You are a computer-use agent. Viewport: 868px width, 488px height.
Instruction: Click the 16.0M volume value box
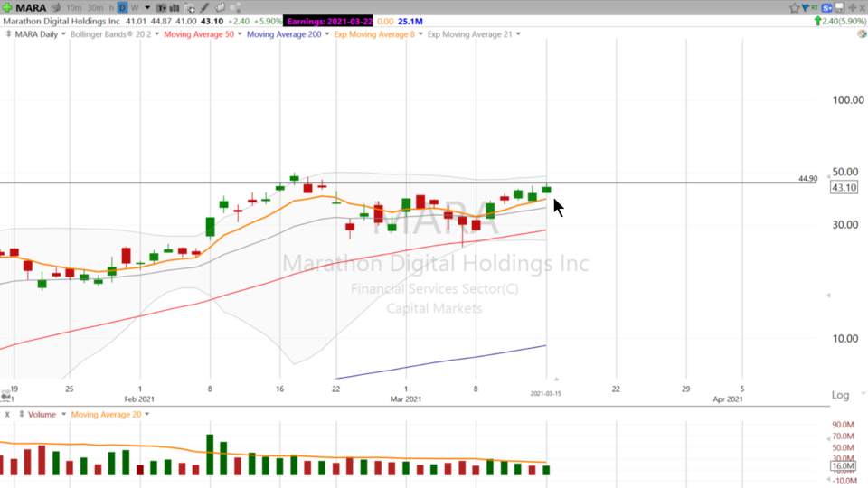pos(843,466)
